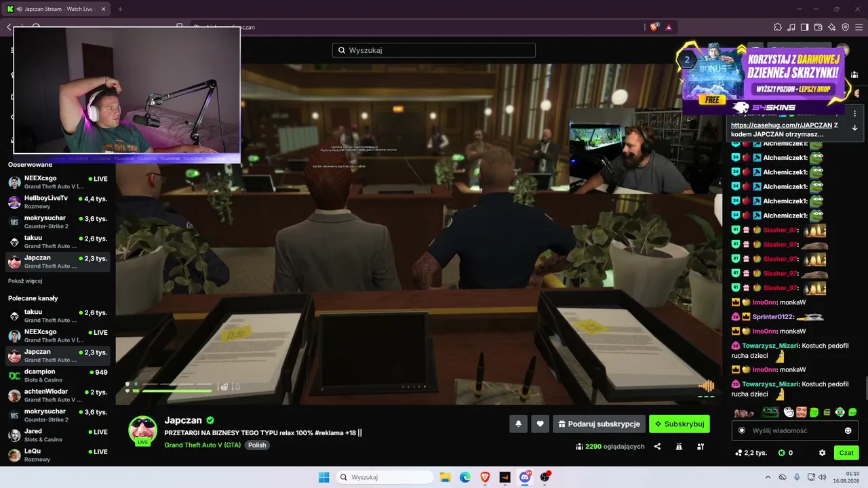
Task: Open channel points 2,2 tys. balance
Action: [751, 453]
